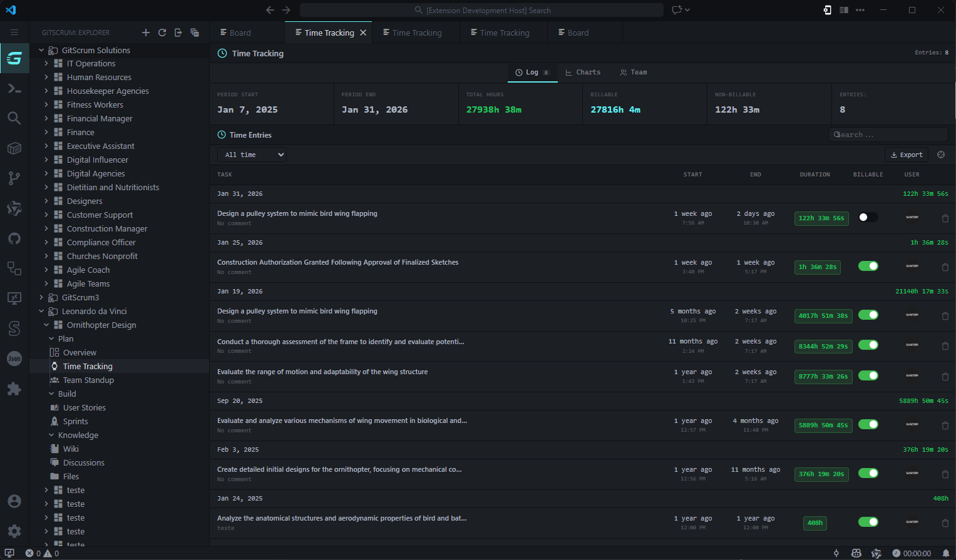Click the Accounts icon near the bottom sidebar
956x560 pixels.
click(14, 501)
